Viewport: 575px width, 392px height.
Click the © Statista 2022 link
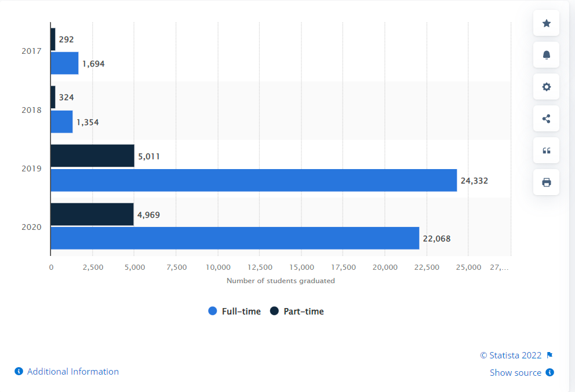click(x=510, y=356)
